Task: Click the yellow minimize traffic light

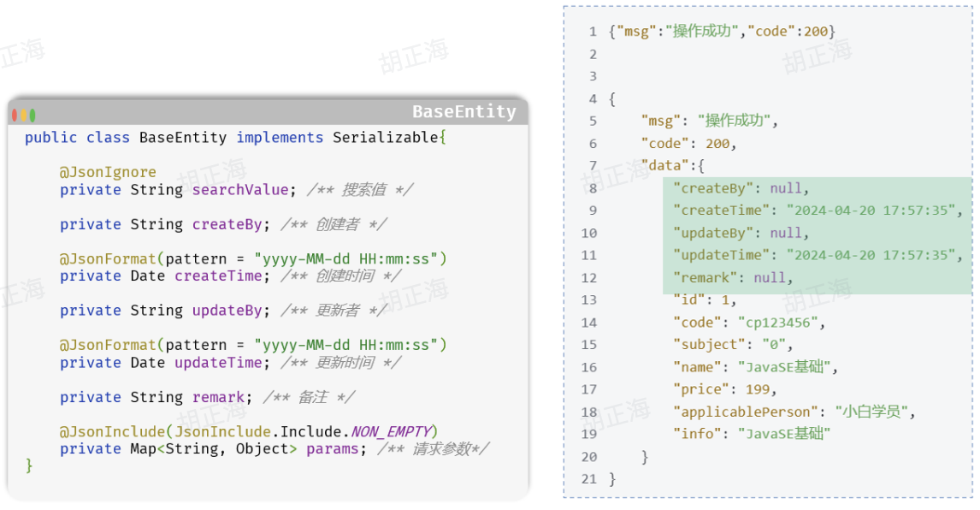Action: (24, 115)
